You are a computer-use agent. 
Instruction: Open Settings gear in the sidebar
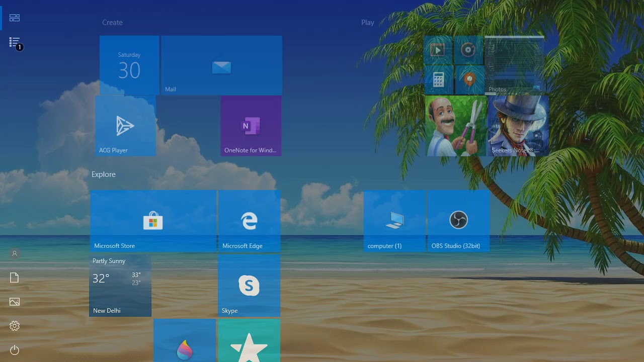point(15,326)
